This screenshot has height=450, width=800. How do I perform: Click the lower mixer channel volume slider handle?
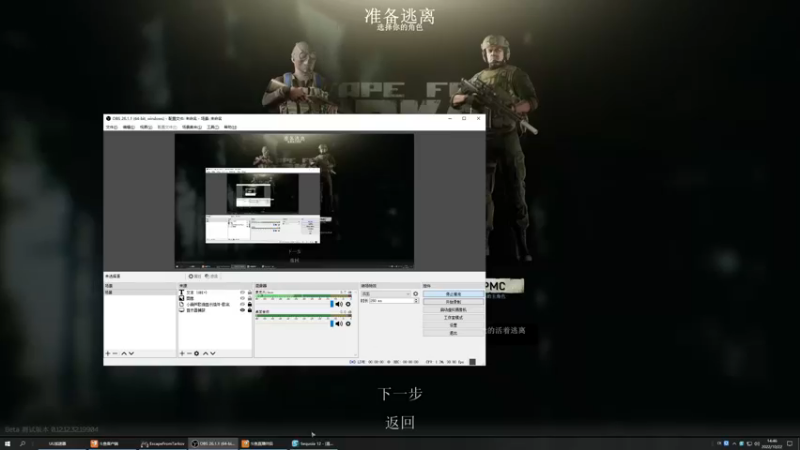click(332, 323)
